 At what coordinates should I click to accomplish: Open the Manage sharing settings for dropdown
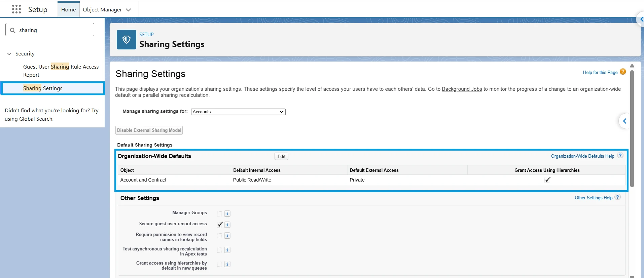pos(238,112)
